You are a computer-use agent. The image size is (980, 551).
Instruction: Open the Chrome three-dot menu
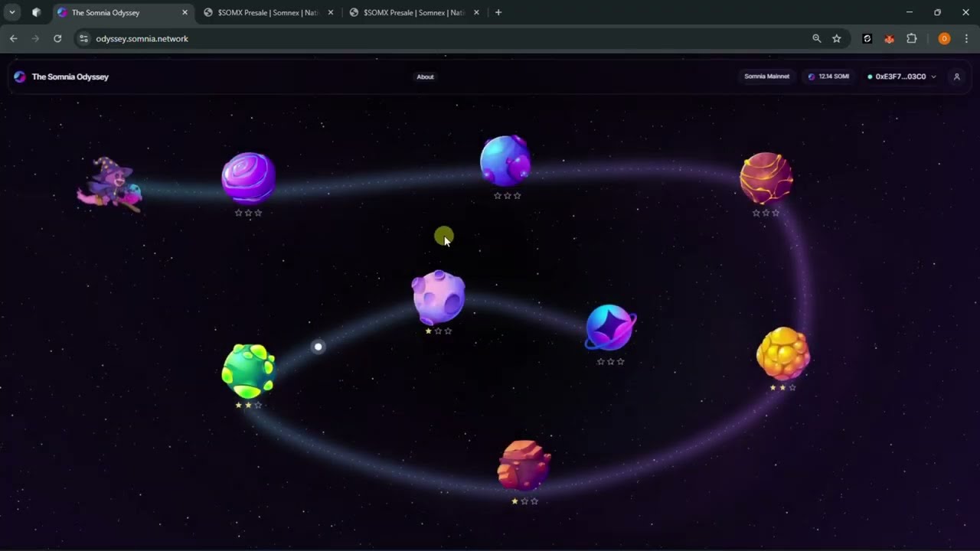point(966,38)
